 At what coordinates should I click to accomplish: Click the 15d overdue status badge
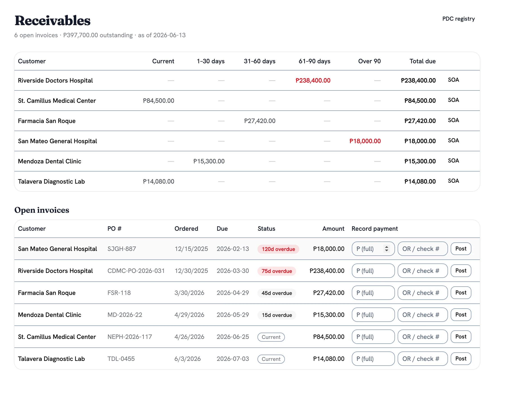(x=276, y=315)
